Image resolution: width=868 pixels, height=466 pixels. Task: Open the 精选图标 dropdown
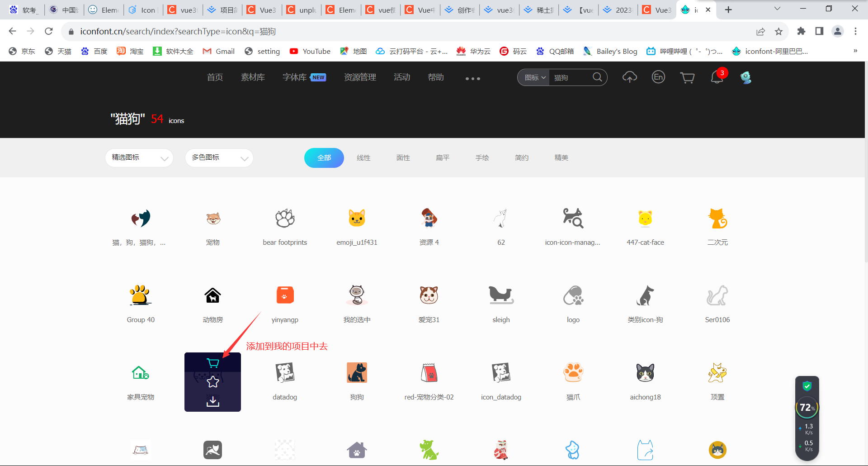click(139, 157)
